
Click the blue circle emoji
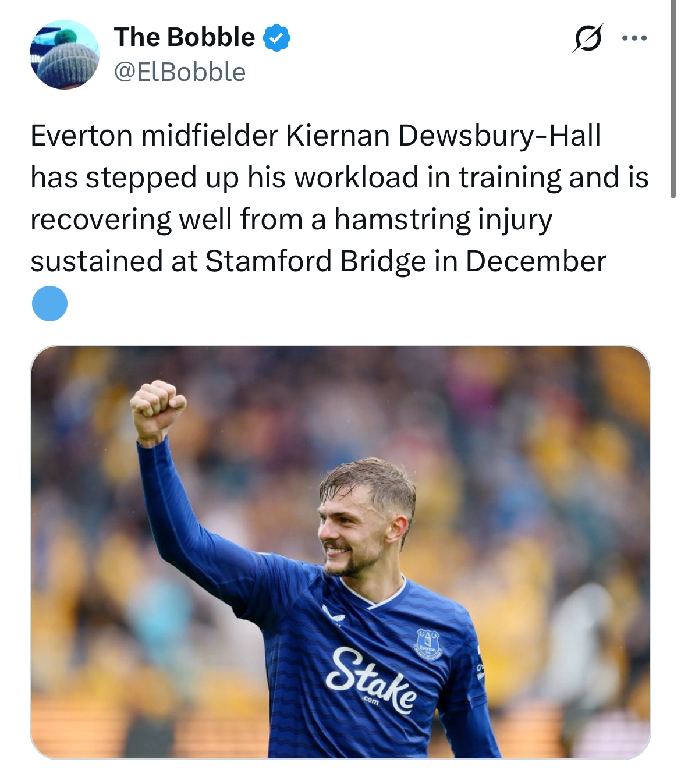[x=49, y=303]
